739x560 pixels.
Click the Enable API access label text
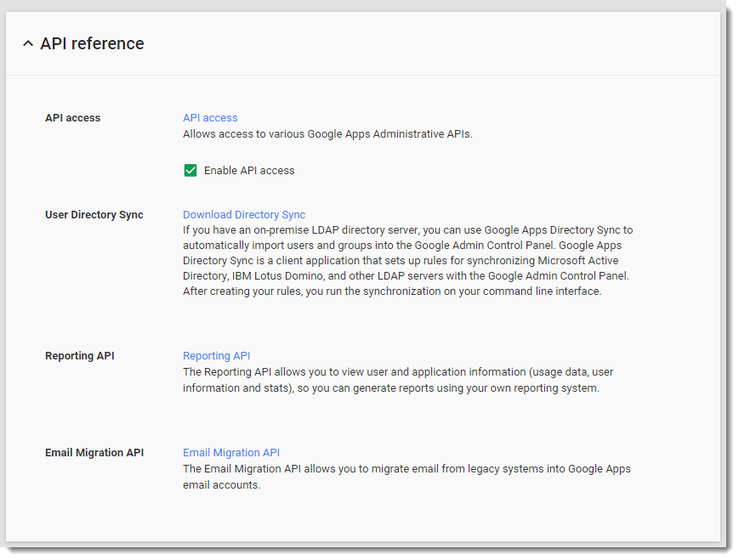[x=249, y=171]
